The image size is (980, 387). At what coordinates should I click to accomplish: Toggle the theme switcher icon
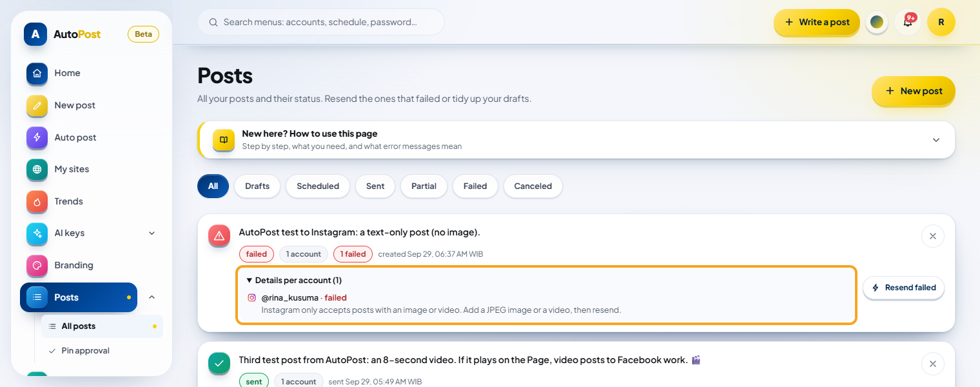point(877,22)
